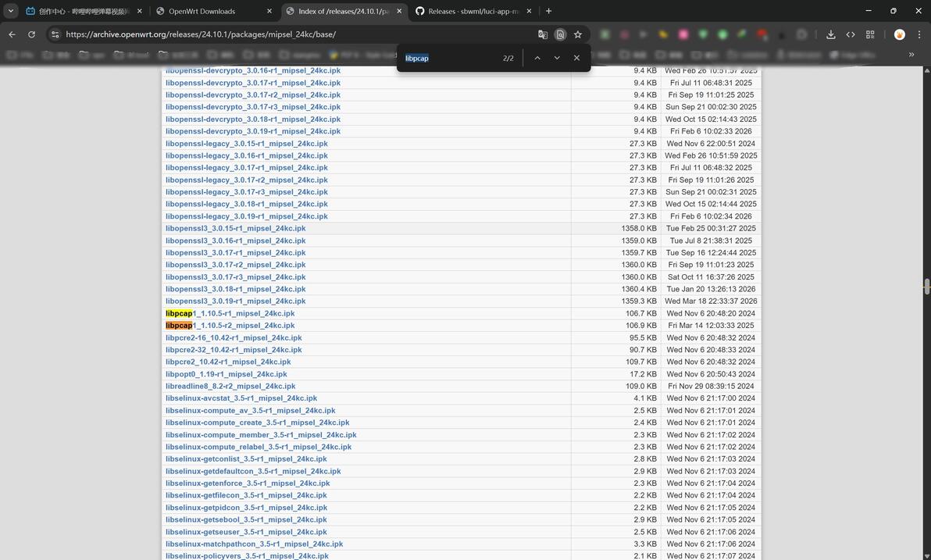Download libopenssl-legacy_3.0.19-r1_mipsel_24kc.ipk

point(246,216)
